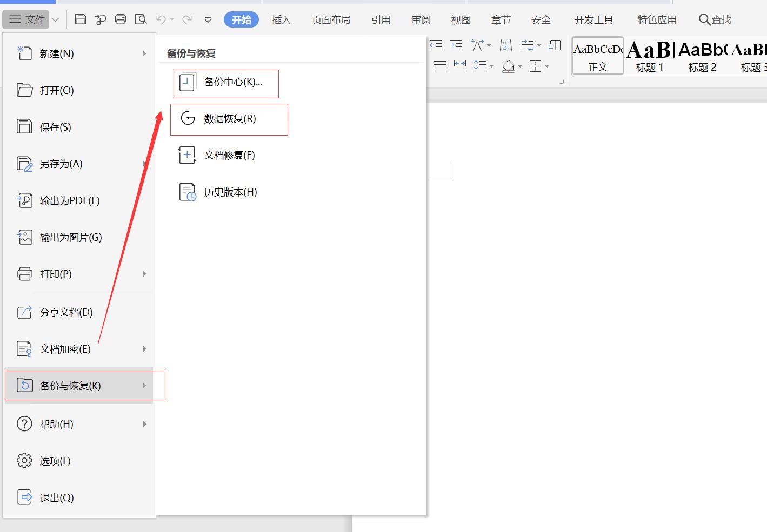Open Print Preview from the quick toolbar
767x532 pixels.
141,18
